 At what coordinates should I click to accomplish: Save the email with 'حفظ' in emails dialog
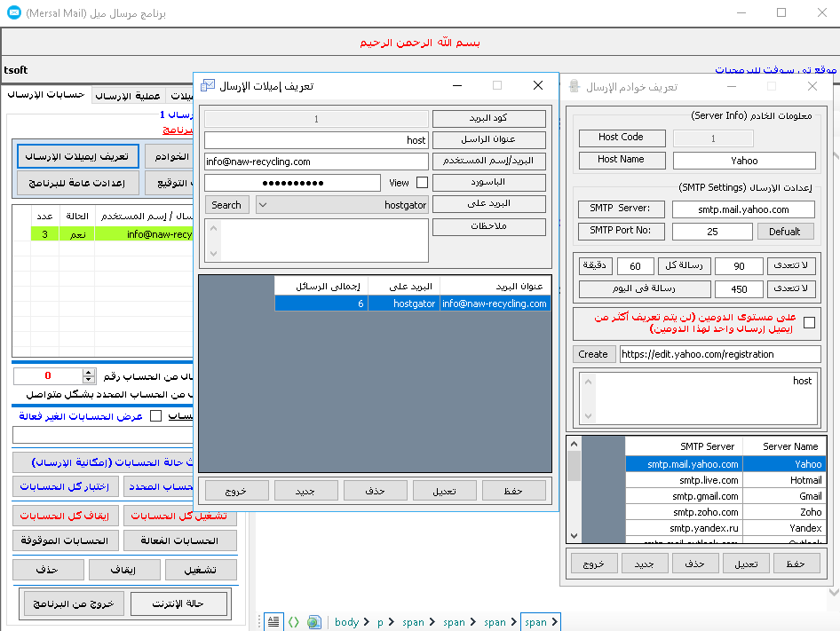513,491
